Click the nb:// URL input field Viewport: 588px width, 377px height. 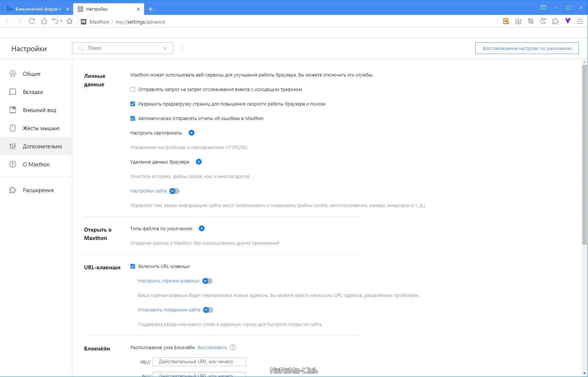coord(199,362)
